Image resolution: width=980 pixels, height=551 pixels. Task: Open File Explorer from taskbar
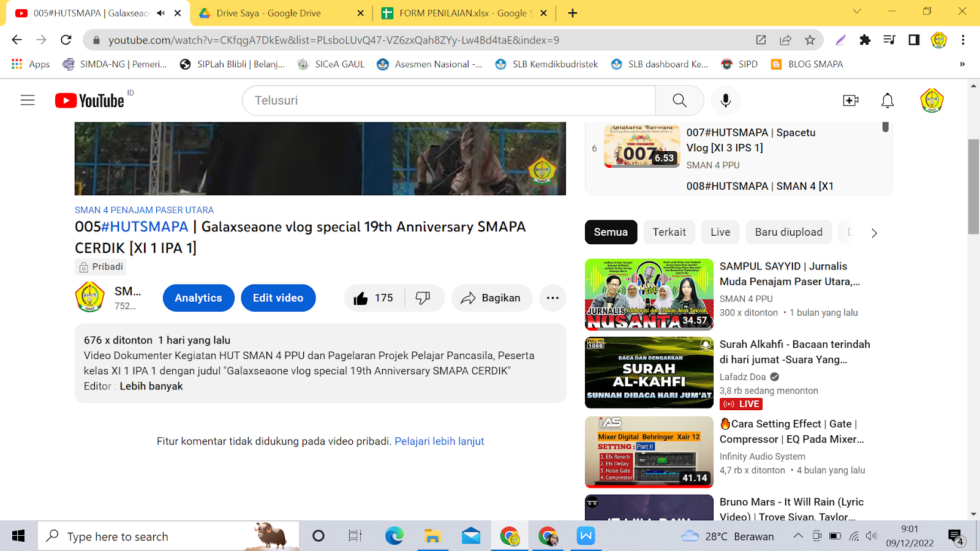pyautogui.click(x=432, y=536)
